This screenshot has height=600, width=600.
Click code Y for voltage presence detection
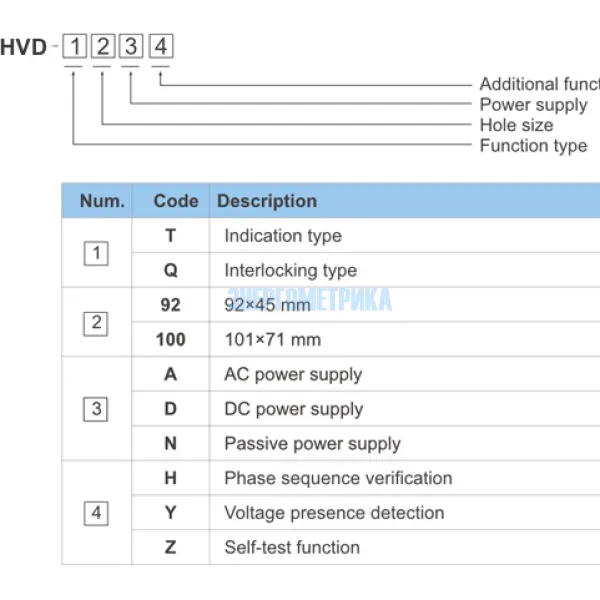click(171, 513)
